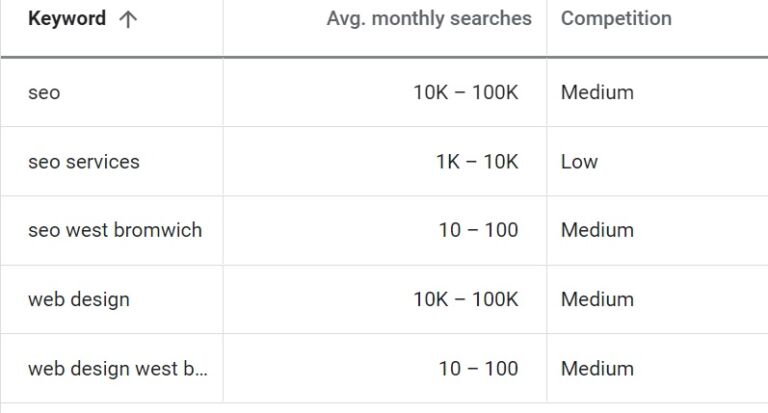Click the "web design" keyword cell
Screen dimensions: 768x413
pos(79,299)
